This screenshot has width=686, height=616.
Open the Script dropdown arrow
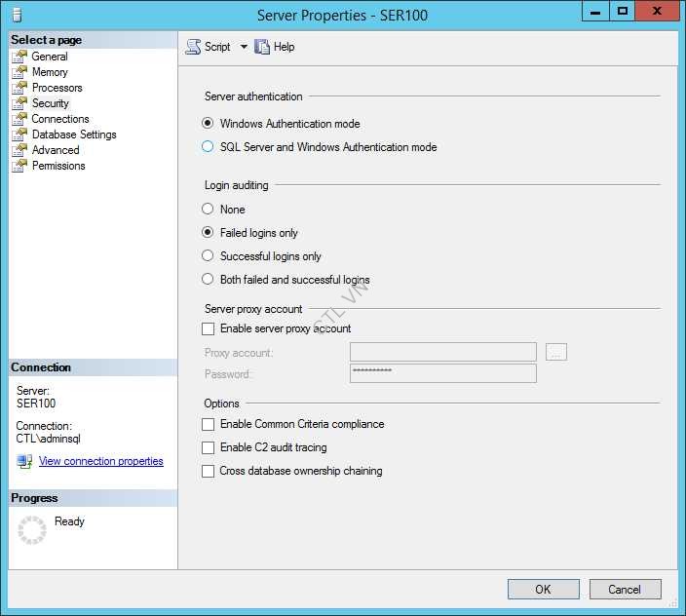click(244, 47)
